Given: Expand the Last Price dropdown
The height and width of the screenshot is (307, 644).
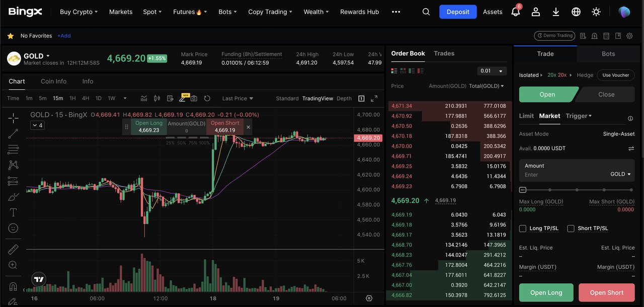Looking at the screenshot, I should click(x=237, y=98).
